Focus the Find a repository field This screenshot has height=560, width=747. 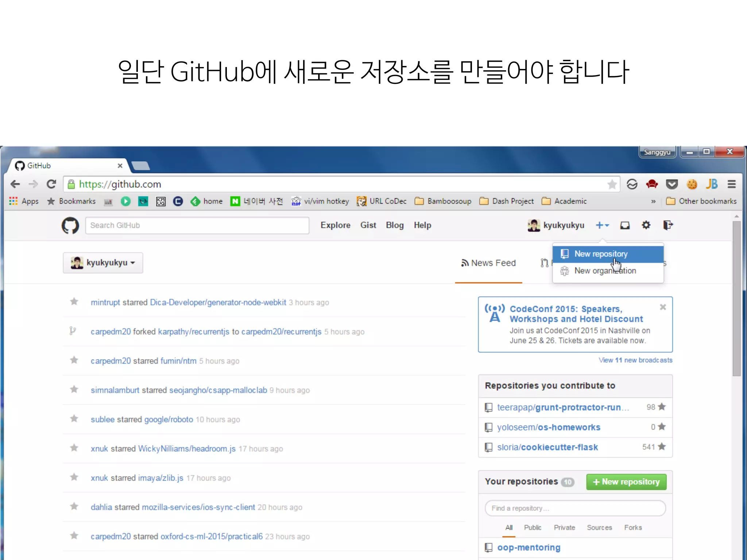point(575,508)
